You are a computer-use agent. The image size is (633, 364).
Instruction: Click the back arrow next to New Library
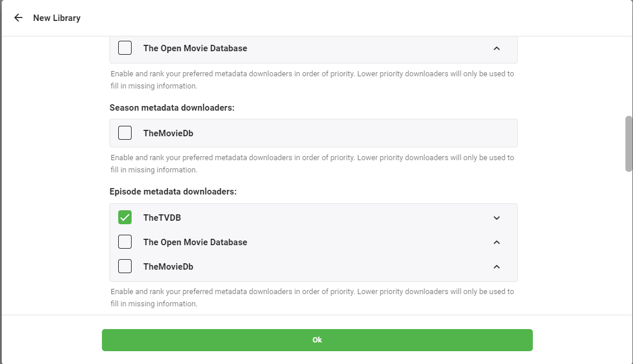pyautogui.click(x=18, y=17)
